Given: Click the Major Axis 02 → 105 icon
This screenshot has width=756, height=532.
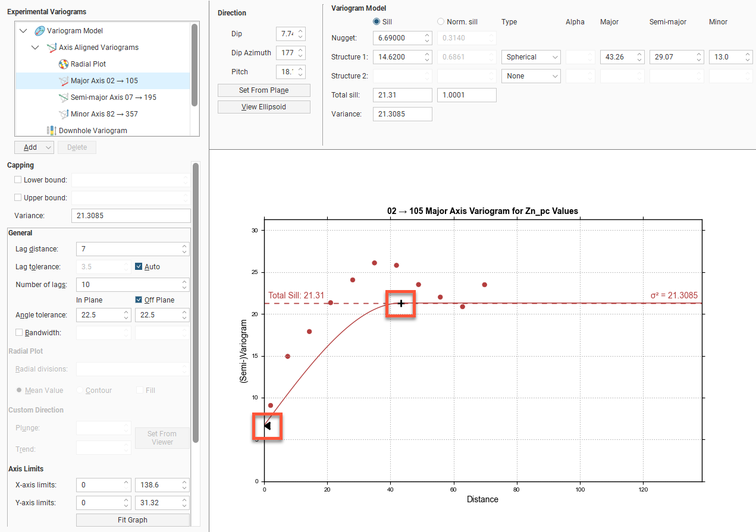Looking at the screenshot, I should 64,81.
